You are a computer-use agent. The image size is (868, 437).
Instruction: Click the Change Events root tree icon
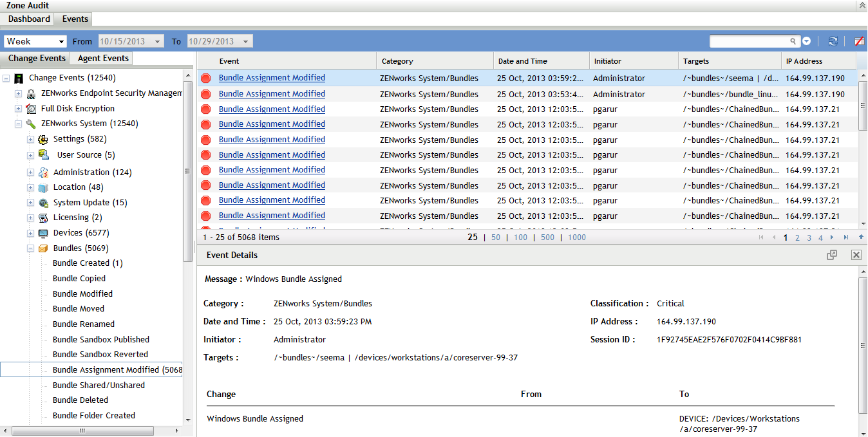pyautogui.click(x=19, y=78)
